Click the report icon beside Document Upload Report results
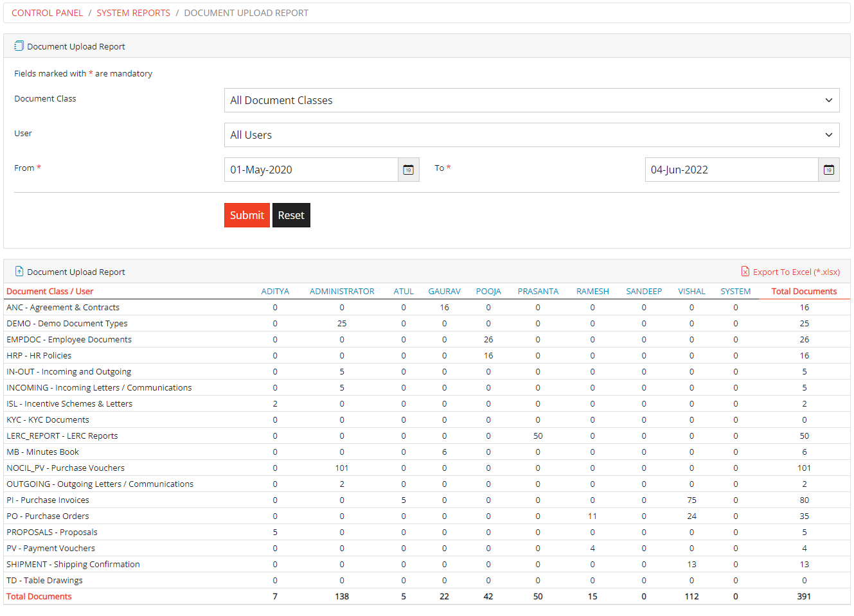The width and height of the screenshot is (854, 616). [x=18, y=271]
